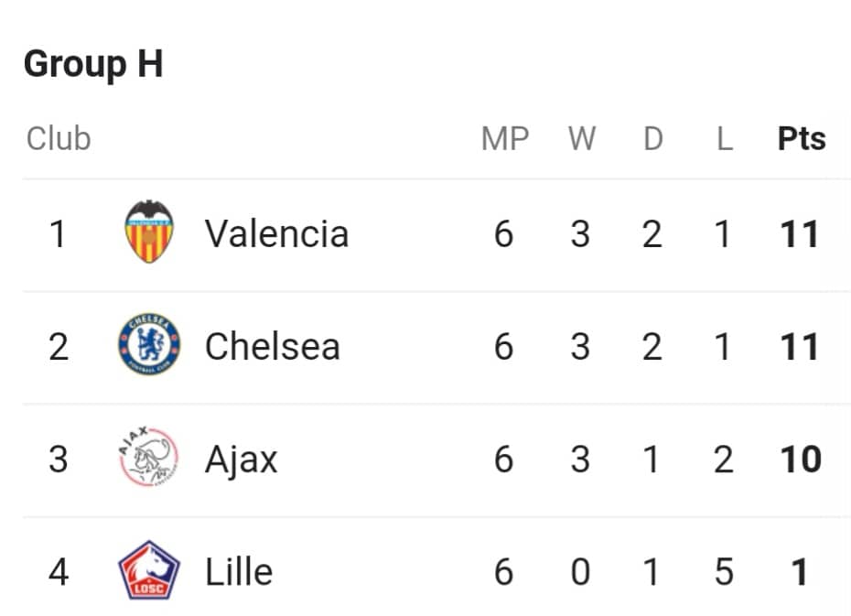Select the Ajax team name
851x616 pixels.
(x=241, y=459)
